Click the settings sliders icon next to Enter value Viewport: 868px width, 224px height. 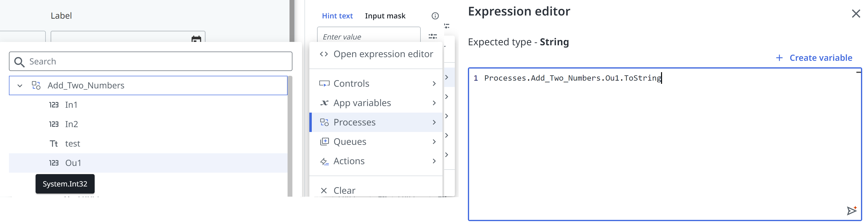tap(433, 36)
